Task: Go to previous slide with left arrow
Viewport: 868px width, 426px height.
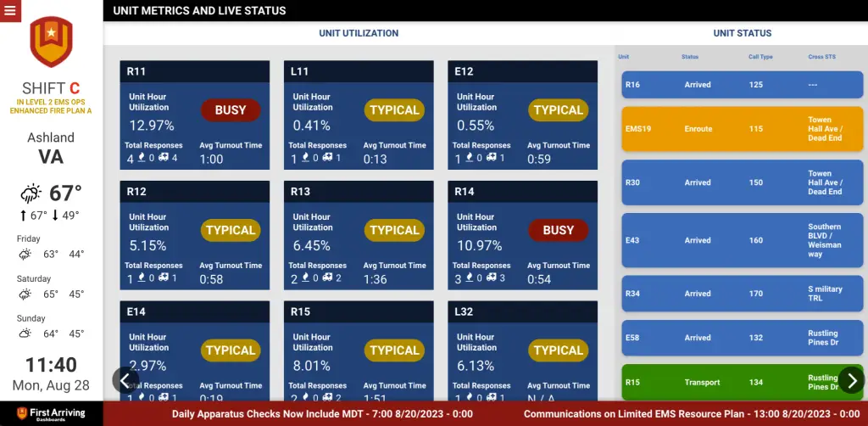Action: pos(125,379)
